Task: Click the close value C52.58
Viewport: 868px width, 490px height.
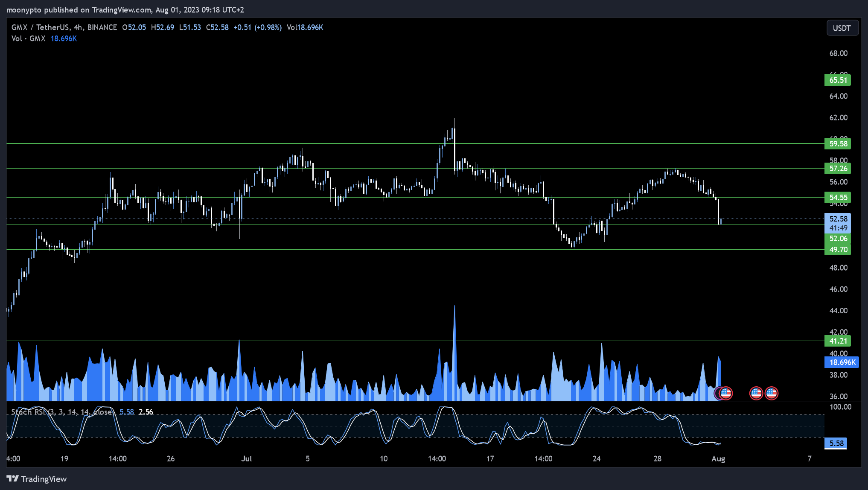Action: tap(217, 27)
